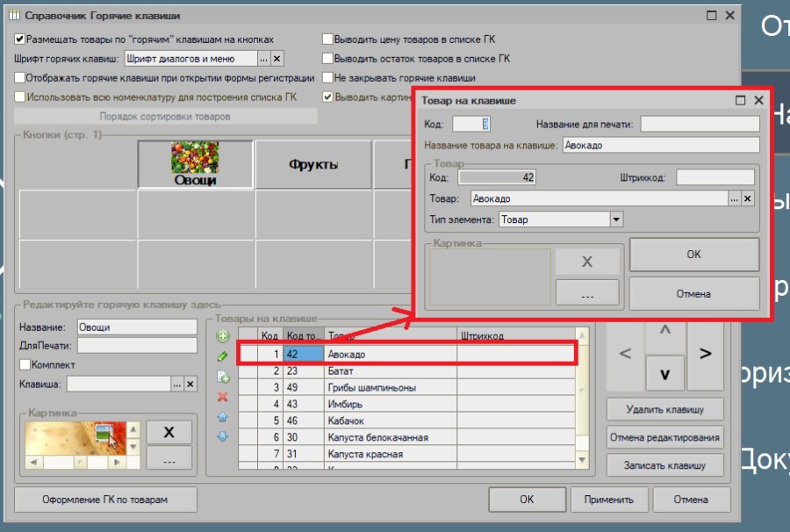The image size is (790, 532).
Task: Click the Название для печати input field
Action: coord(700,124)
